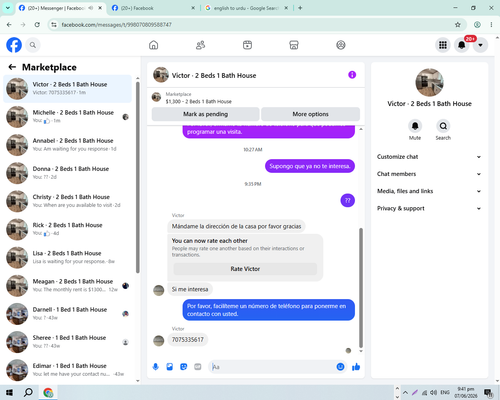Open Edimar - 1 Bed 1 Bath House chat

(67, 370)
